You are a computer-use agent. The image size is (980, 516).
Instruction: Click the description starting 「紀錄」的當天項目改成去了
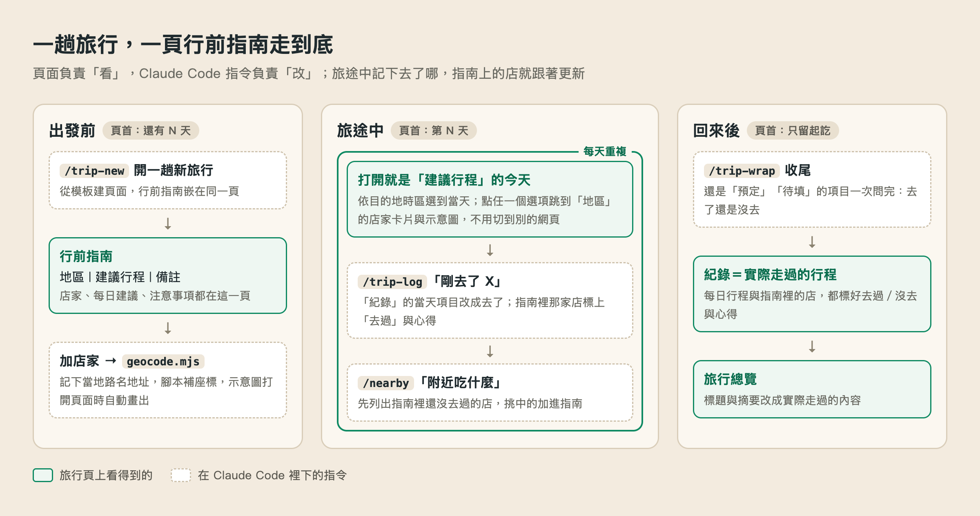(481, 311)
